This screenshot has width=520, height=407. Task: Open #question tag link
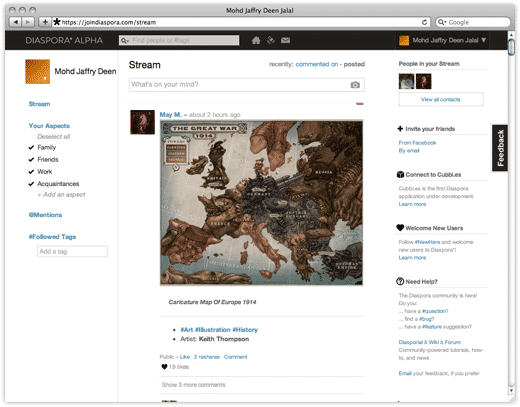435,311
